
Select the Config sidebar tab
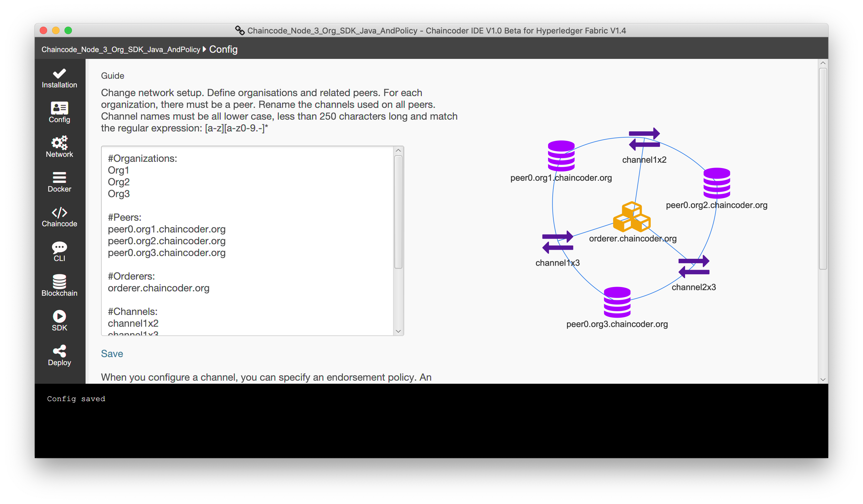(x=59, y=112)
